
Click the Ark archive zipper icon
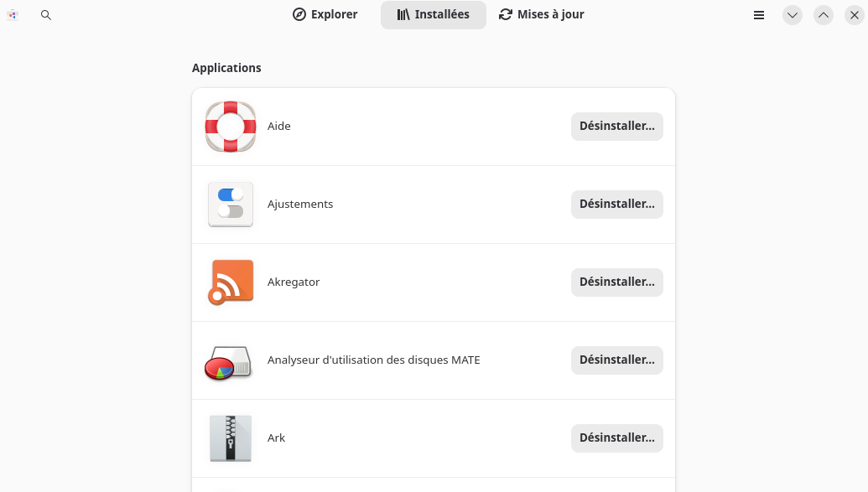tap(231, 438)
